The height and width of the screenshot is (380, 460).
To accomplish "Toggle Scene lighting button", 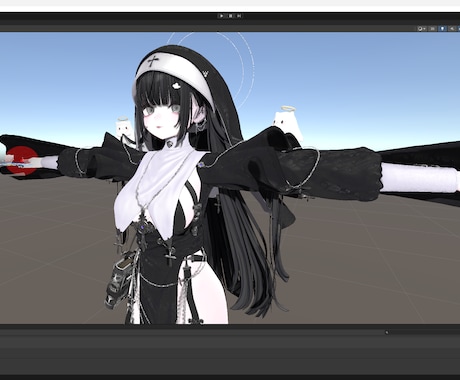I will tap(442, 29).
